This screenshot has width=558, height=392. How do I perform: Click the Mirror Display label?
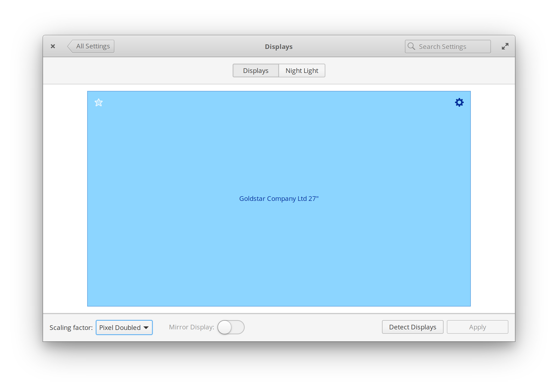[191, 327]
